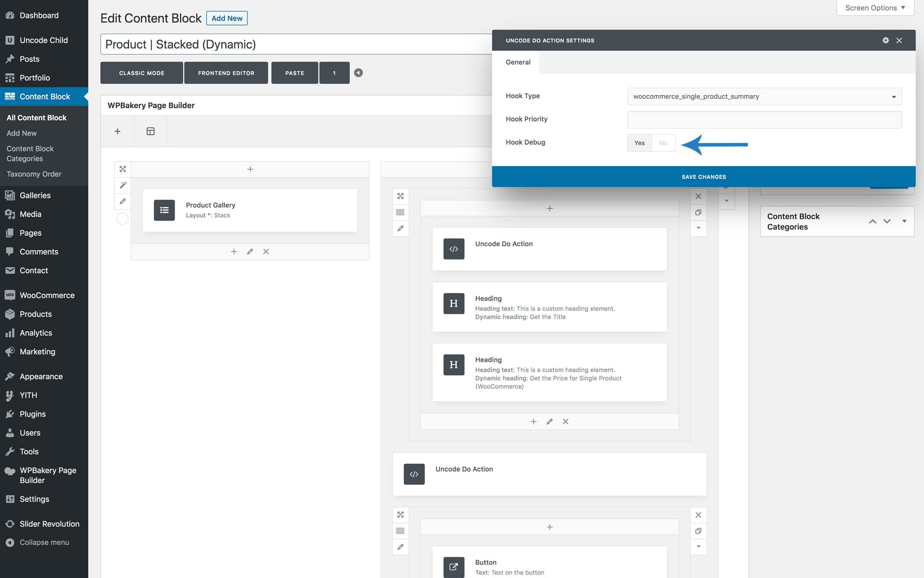Select the General tab

518,62
